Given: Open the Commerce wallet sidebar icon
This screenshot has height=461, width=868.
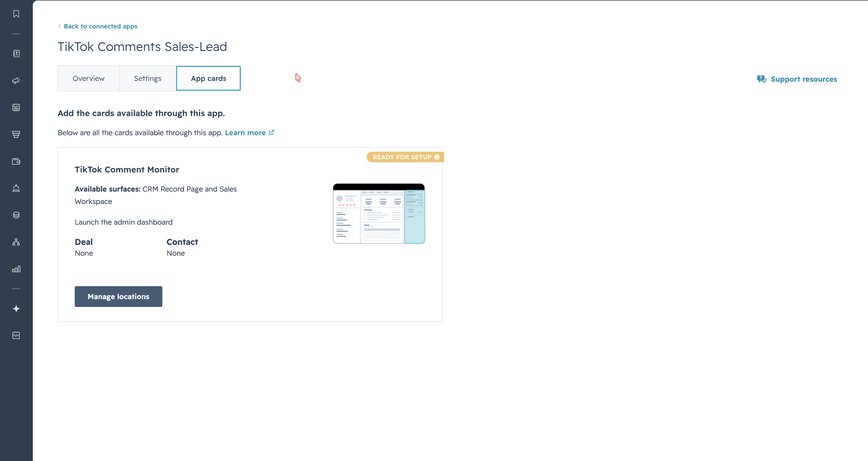Looking at the screenshot, I should click(x=16, y=161).
